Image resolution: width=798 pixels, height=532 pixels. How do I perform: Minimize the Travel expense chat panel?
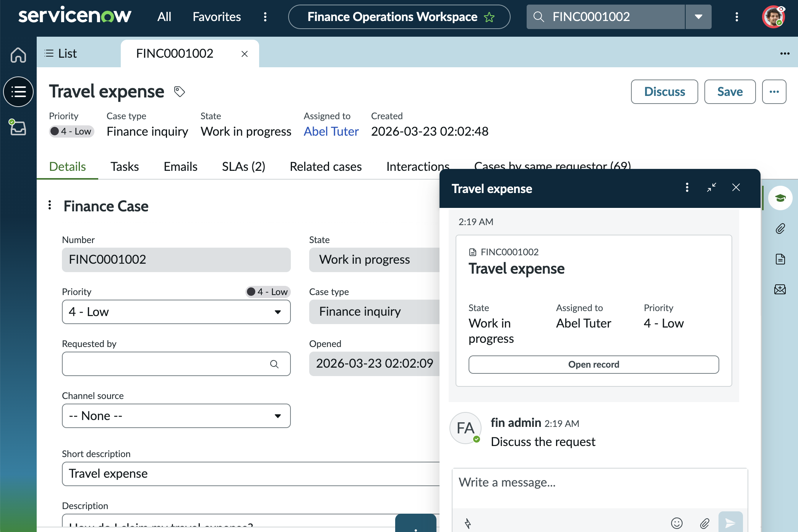coord(712,187)
